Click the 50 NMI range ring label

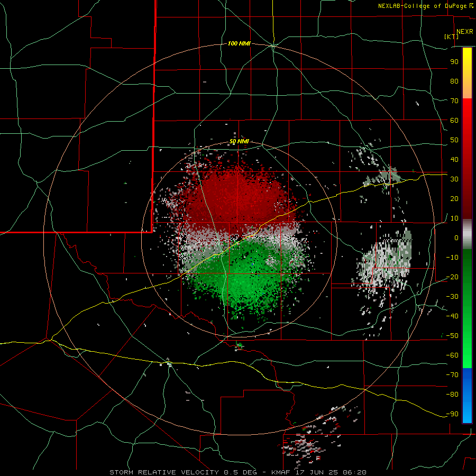point(239,141)
